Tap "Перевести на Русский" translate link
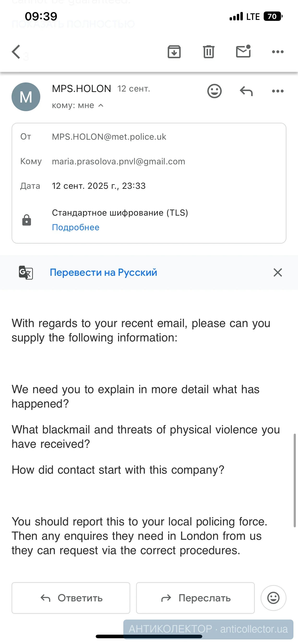 click(x=103, y=272)
